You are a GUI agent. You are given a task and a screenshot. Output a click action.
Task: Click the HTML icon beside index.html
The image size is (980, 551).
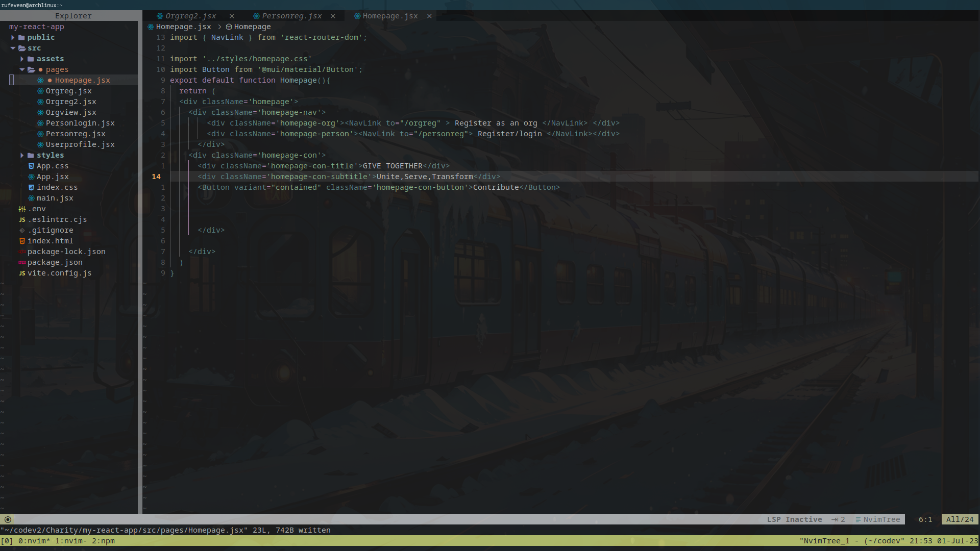click(x=22, y=241)
